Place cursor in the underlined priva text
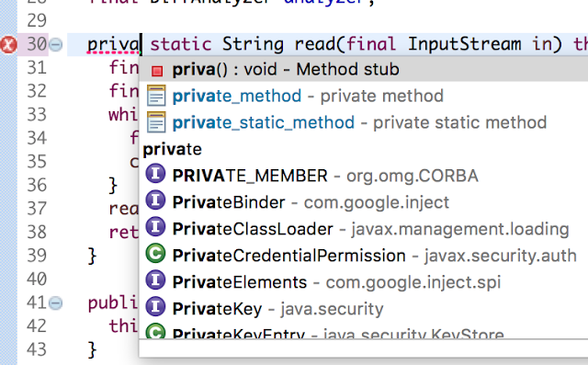 (x=114, y=45)
